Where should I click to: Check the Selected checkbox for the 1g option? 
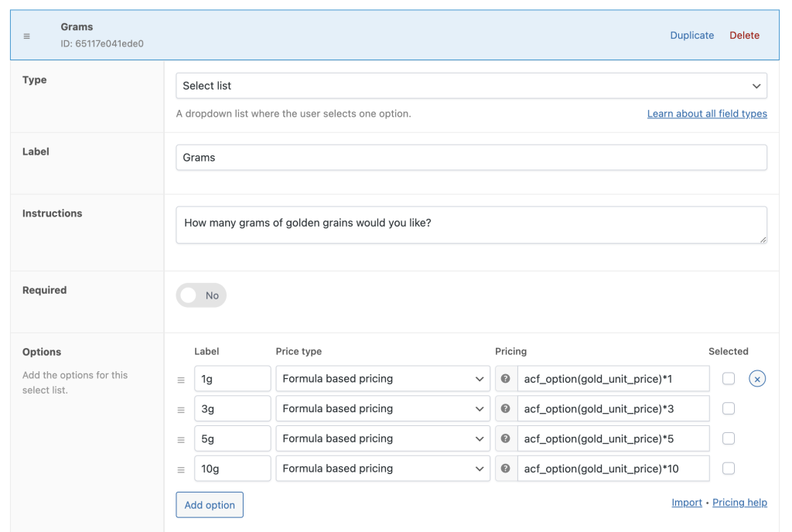tap(728, 378)
